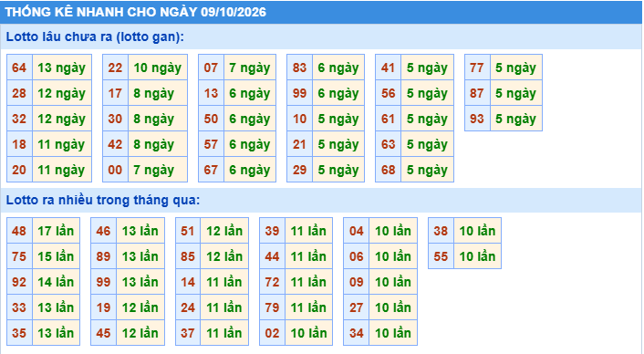Select number 37 in the frequent lotto table
The width and height of the screenshot is (644, 354).
[188, 332]
